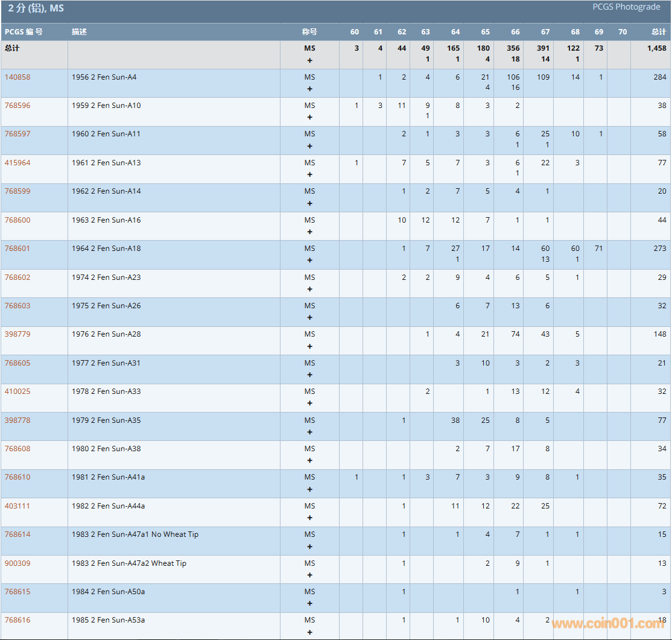Image resolution: width=672 pixels, height=640 pixels.
Task: Select the 1980 2 Fen Sun-A38 description
Action: 106,449
